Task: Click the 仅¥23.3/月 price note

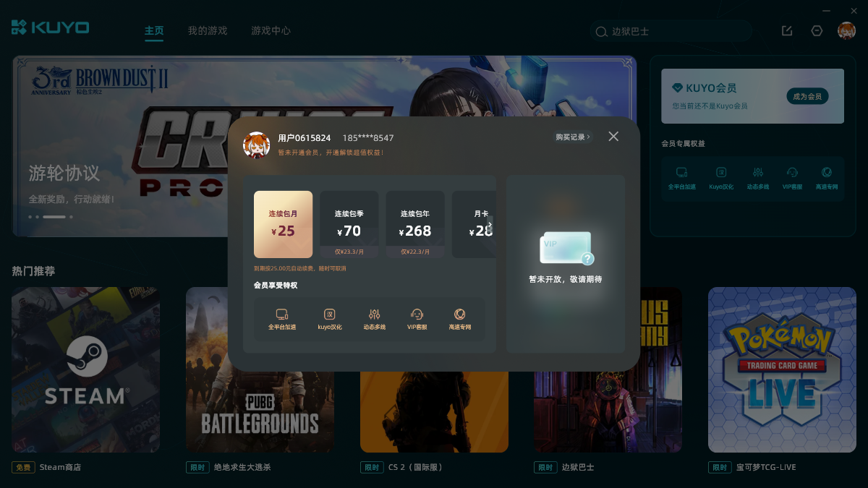Action: tap(349, 252)
